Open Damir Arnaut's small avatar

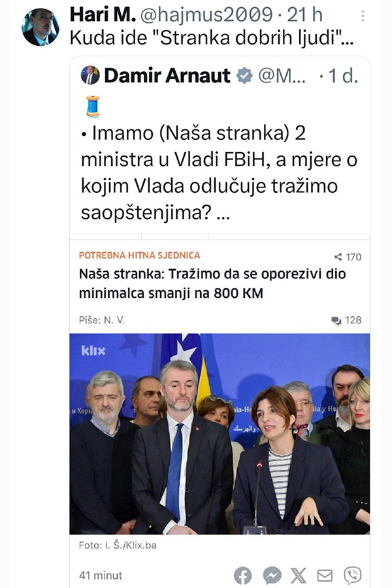(90, 75)
